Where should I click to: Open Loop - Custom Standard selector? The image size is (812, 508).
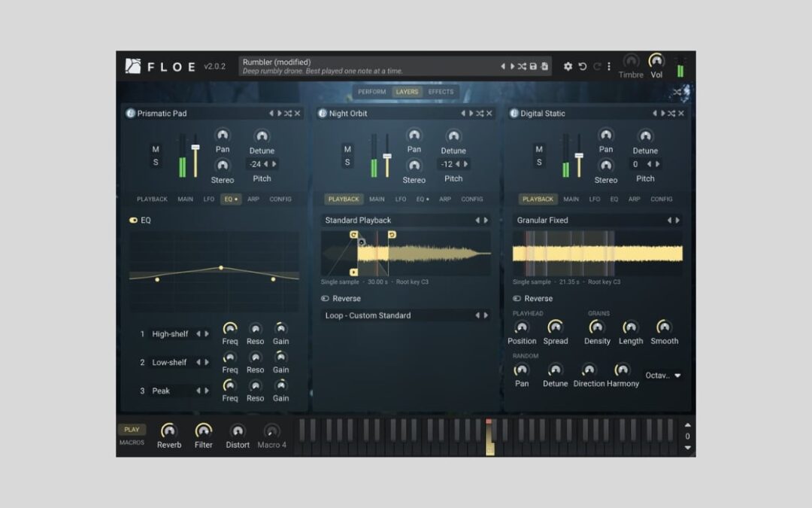[406, 315]
